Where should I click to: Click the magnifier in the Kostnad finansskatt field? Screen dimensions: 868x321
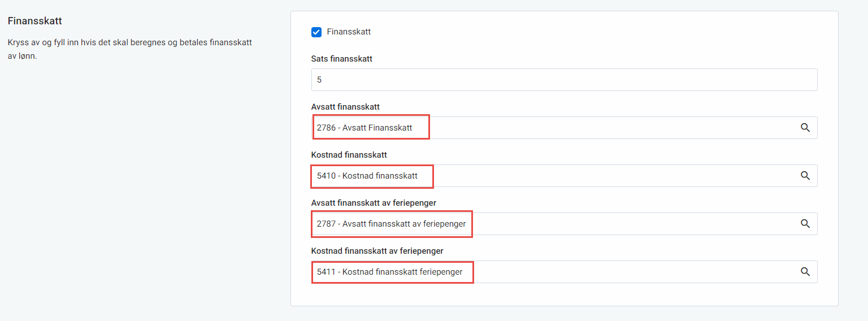[x=805, y=176]
